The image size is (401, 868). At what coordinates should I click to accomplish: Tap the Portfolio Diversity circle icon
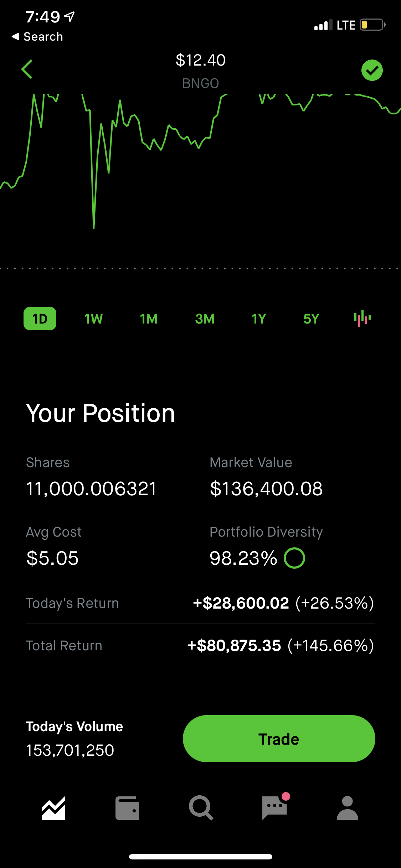(x=294, y=558)
